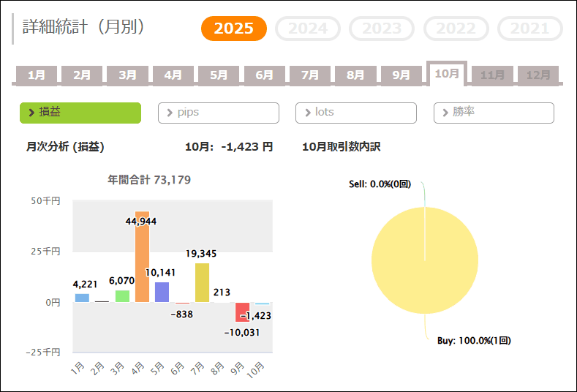Screen dimensions: 577x392
Task: Switch analysis to pips
Action: coord(218,113)
